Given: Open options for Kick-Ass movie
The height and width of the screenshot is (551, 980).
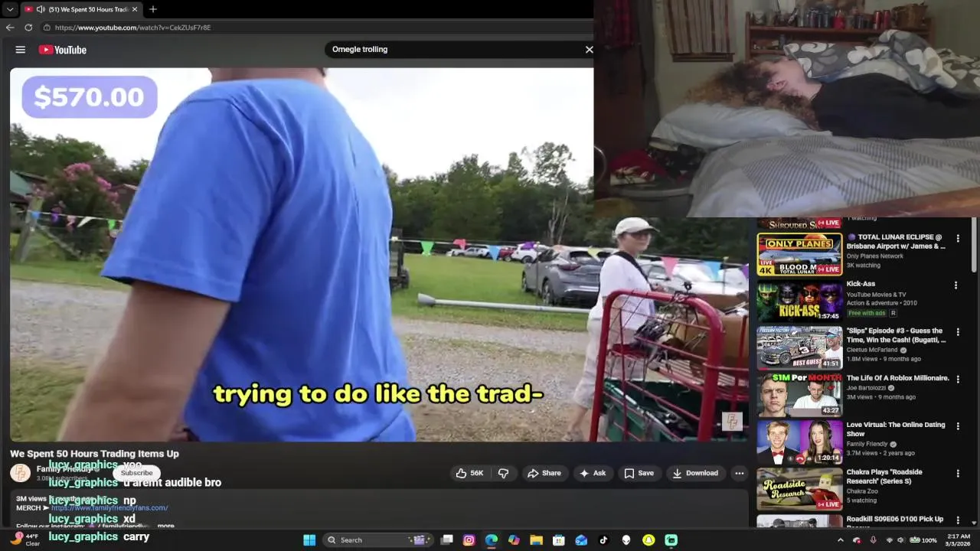Looking at the screenshot, I should 955,285.
